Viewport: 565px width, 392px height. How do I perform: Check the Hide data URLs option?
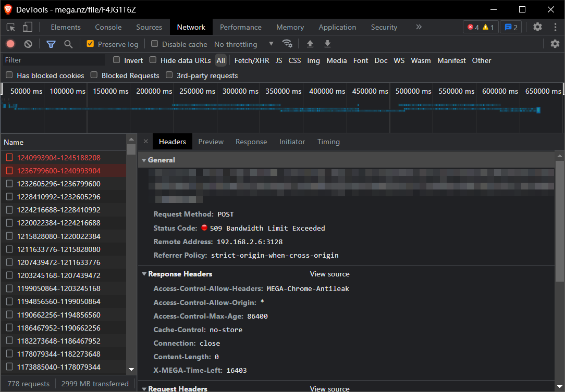point(153,60)
